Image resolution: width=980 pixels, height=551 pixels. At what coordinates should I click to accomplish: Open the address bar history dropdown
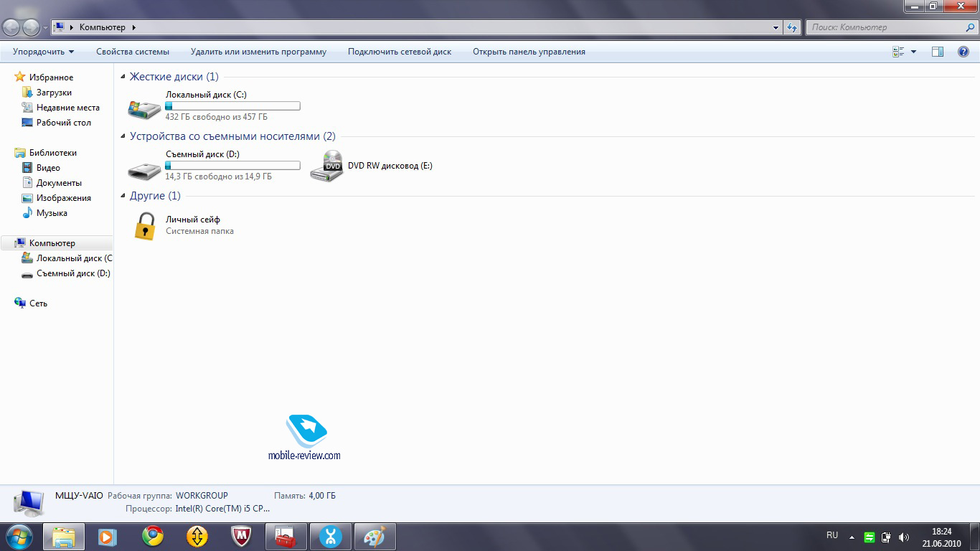tap(776, 27)
